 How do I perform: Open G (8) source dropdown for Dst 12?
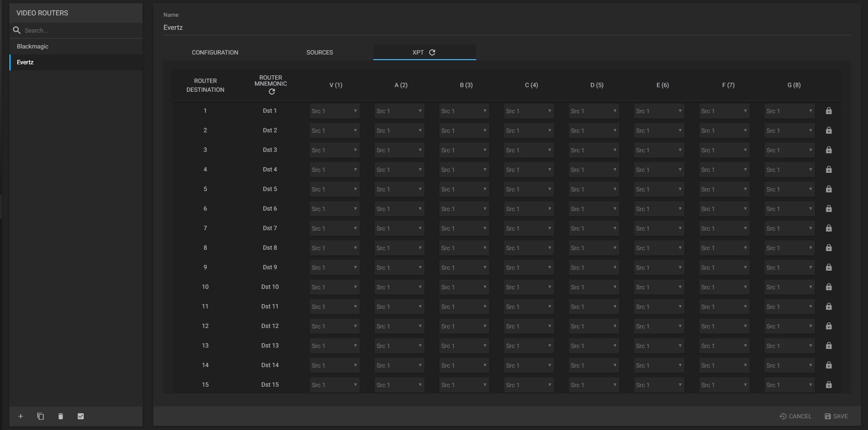click(790, 326)
